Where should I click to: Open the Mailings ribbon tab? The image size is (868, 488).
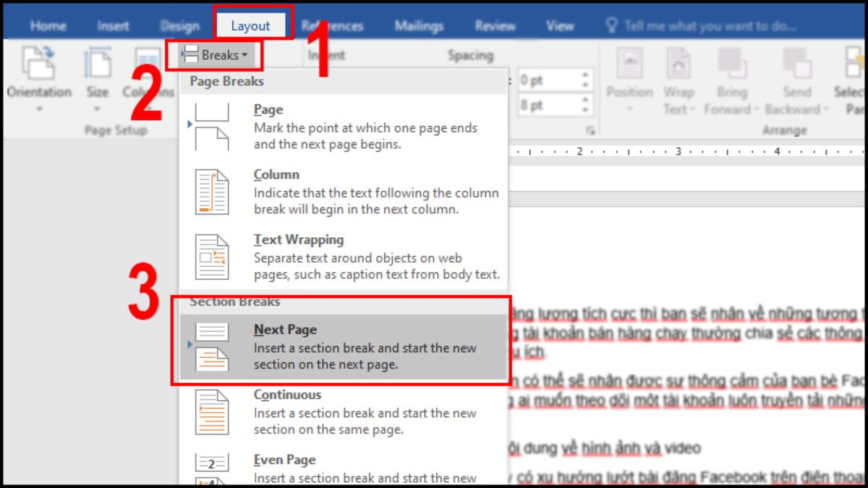click(x=419, y=26)
